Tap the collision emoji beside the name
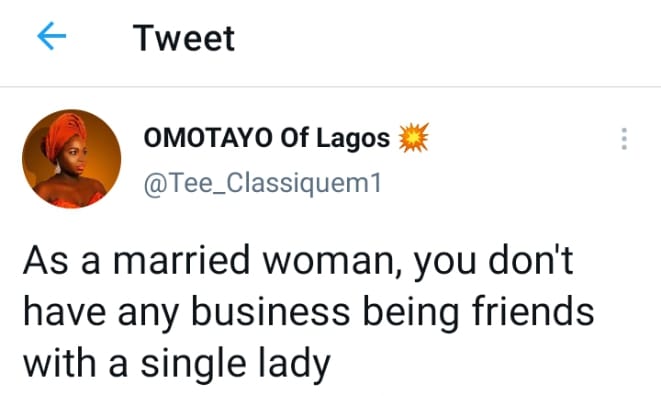 414,137
